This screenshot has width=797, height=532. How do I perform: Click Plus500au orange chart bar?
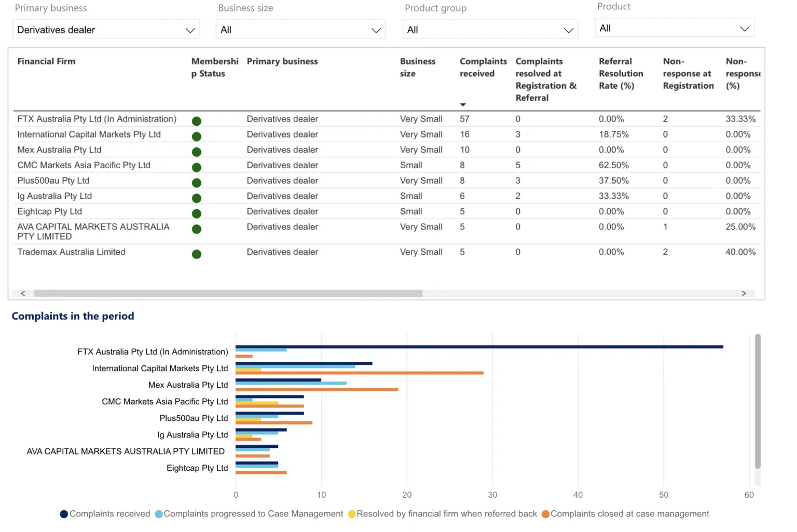point(274,422)
